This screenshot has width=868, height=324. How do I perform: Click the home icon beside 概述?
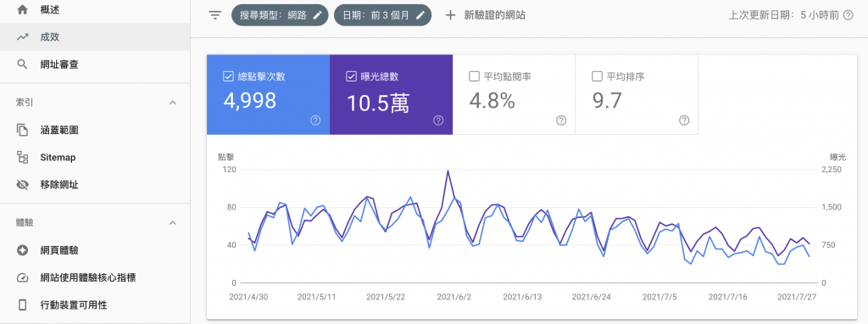(22, 10)
